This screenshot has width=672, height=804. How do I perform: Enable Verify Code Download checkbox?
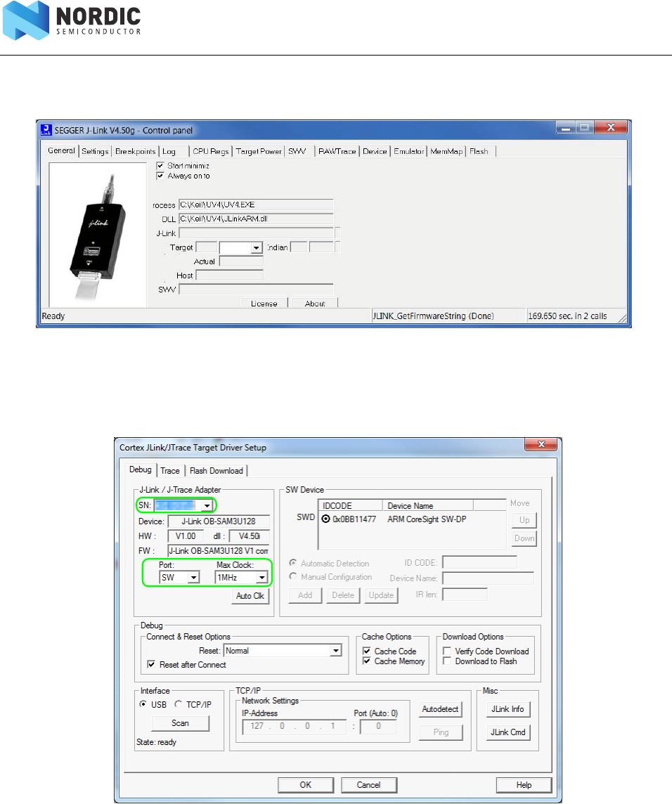[x=447, y=651]
